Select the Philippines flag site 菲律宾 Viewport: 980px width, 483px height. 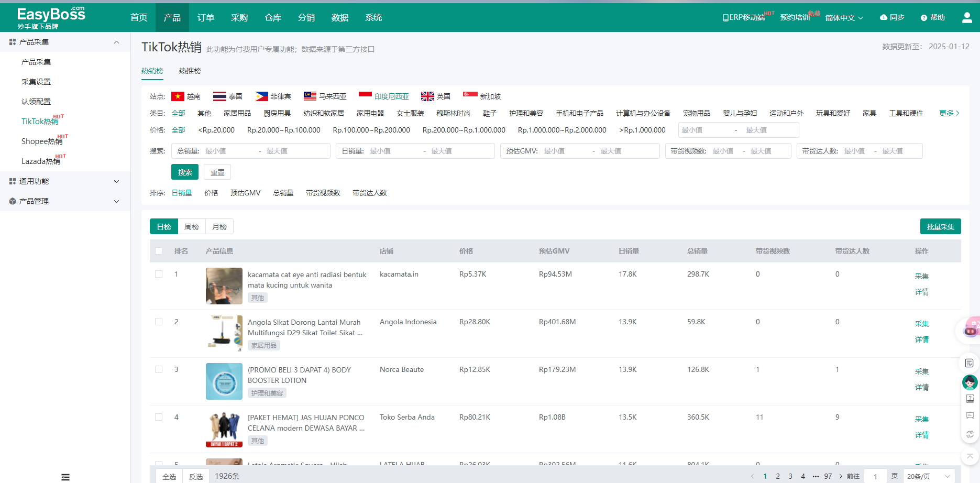pos(273,96)
